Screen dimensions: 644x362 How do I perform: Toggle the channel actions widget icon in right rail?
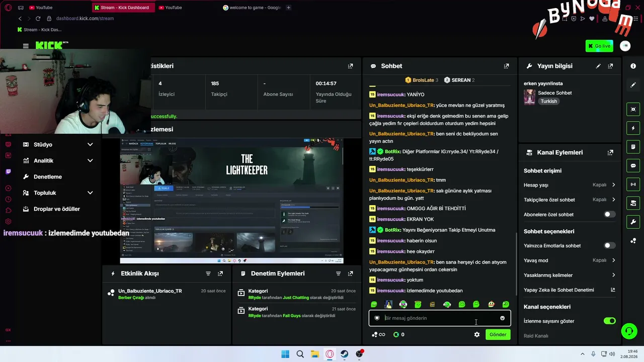pyautogui.click(x=633, y=203)
